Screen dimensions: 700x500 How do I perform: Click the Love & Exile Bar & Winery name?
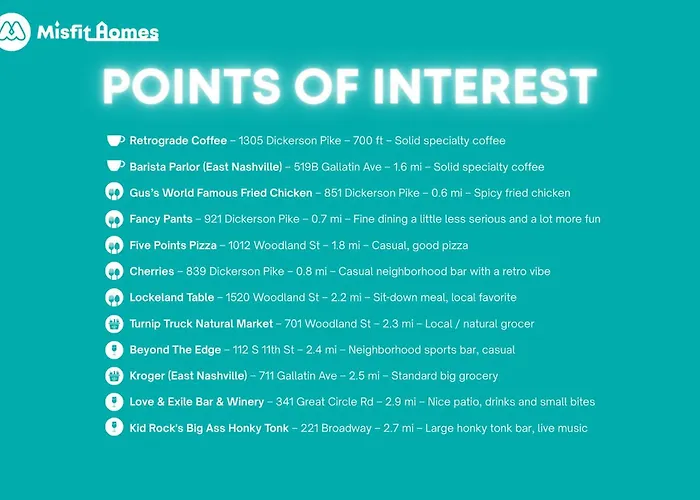point(197,402)
